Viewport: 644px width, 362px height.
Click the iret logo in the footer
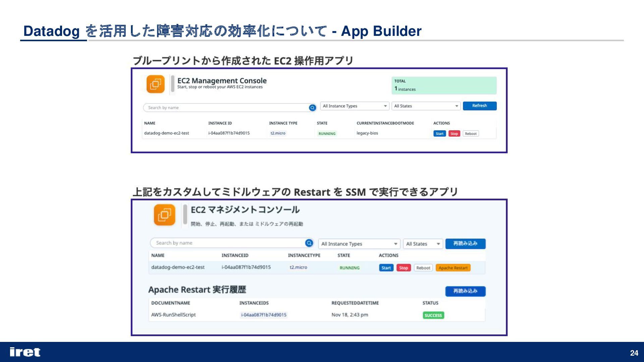25,352
